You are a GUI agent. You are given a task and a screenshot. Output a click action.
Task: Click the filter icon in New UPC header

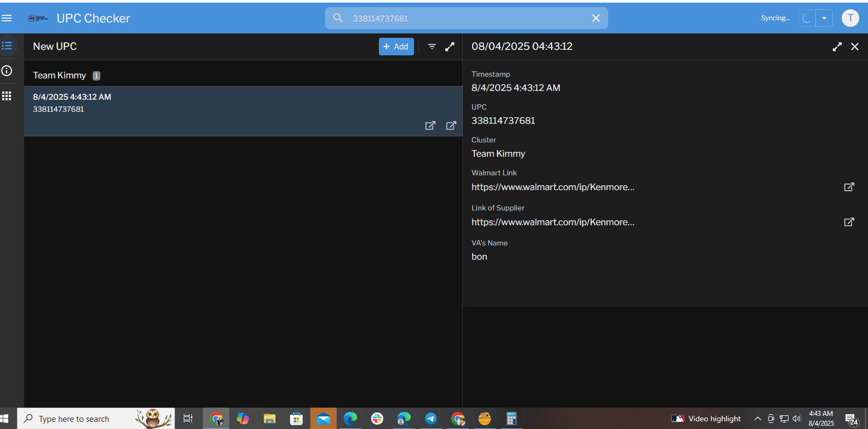tap(432, 47)
